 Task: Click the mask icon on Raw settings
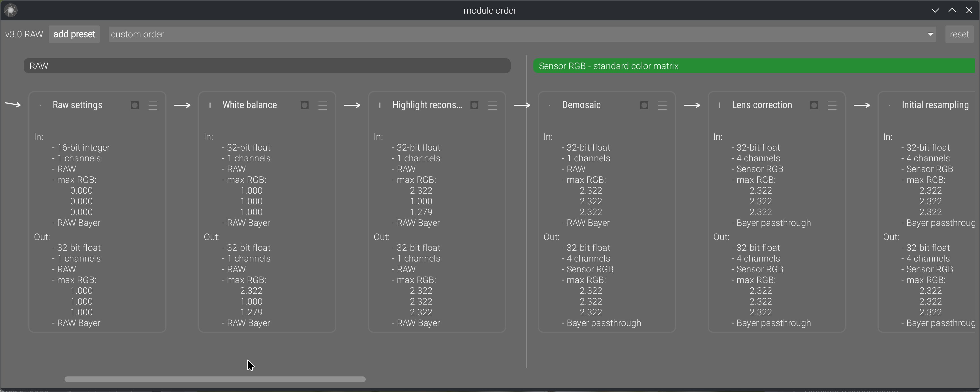click(135, 105)
